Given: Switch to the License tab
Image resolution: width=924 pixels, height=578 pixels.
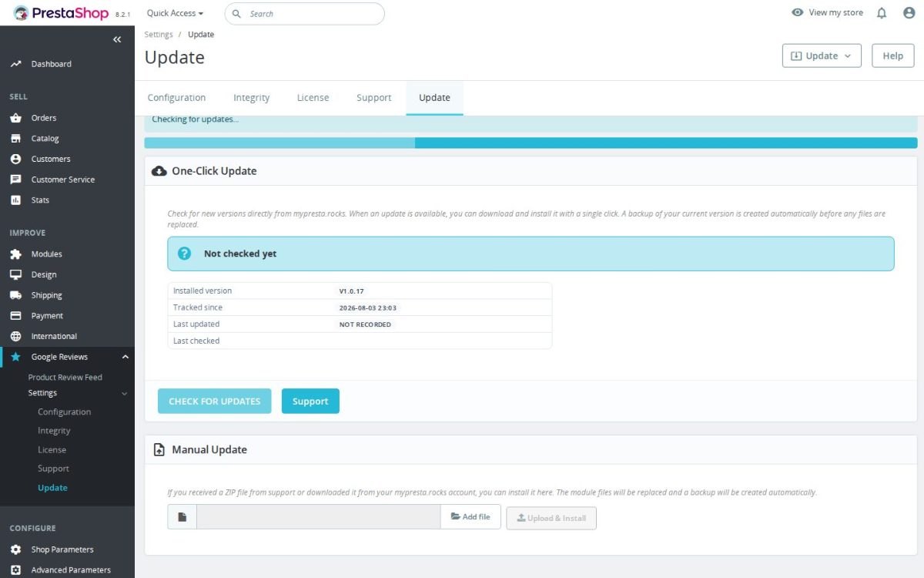Looking at the screenshot, I should tap(313, 98).
